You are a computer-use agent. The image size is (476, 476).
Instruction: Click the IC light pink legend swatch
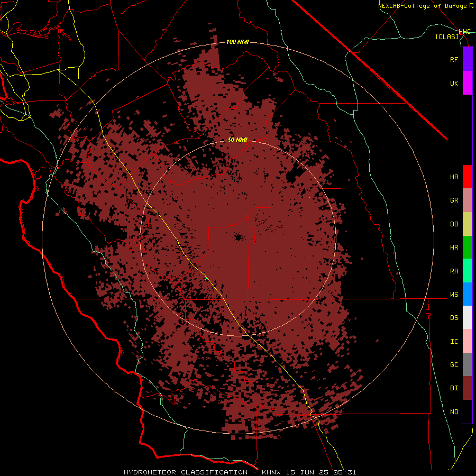(x=467, y=341)
